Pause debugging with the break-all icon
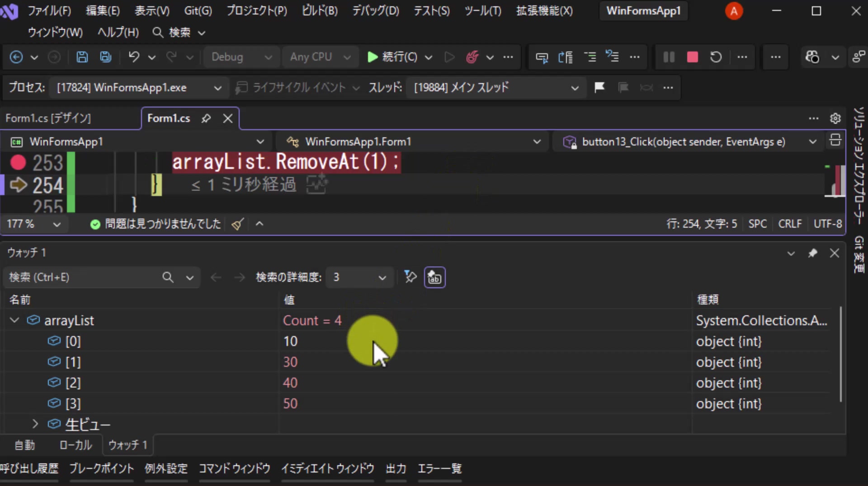Viewport: 868px width, 486px height. click(669, 57)
